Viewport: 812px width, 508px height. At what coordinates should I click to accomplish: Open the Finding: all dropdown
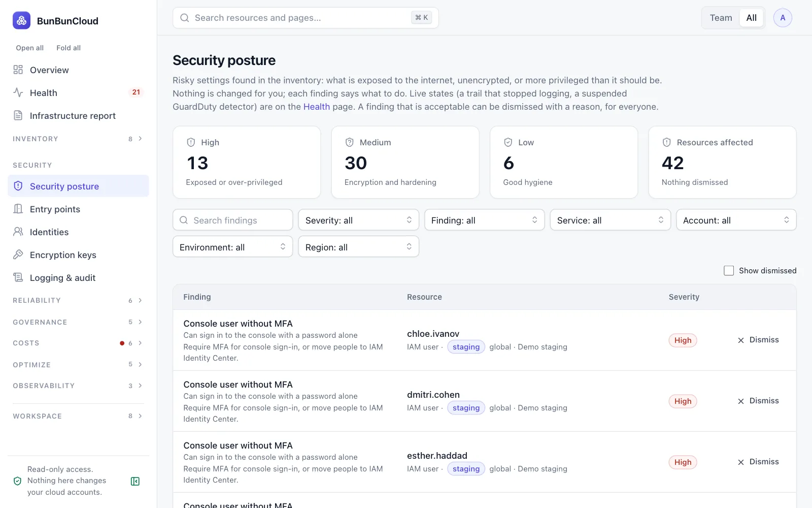coord(484,220)
